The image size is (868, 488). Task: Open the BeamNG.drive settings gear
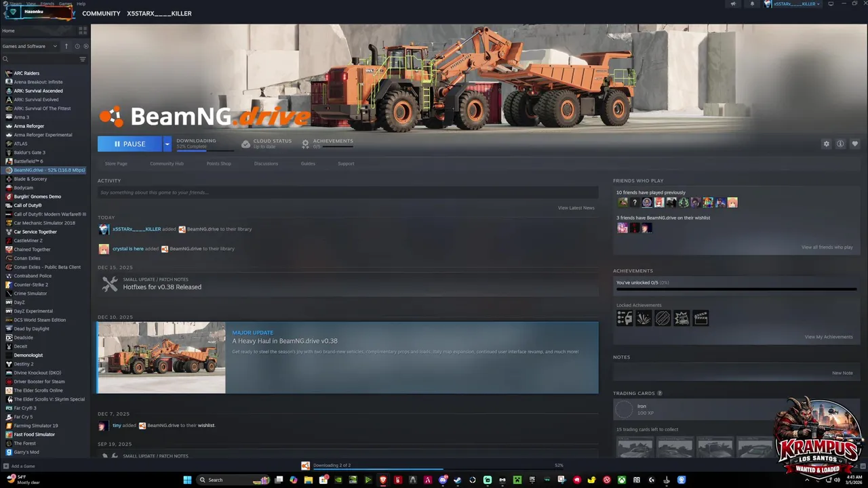coord(826,144)
